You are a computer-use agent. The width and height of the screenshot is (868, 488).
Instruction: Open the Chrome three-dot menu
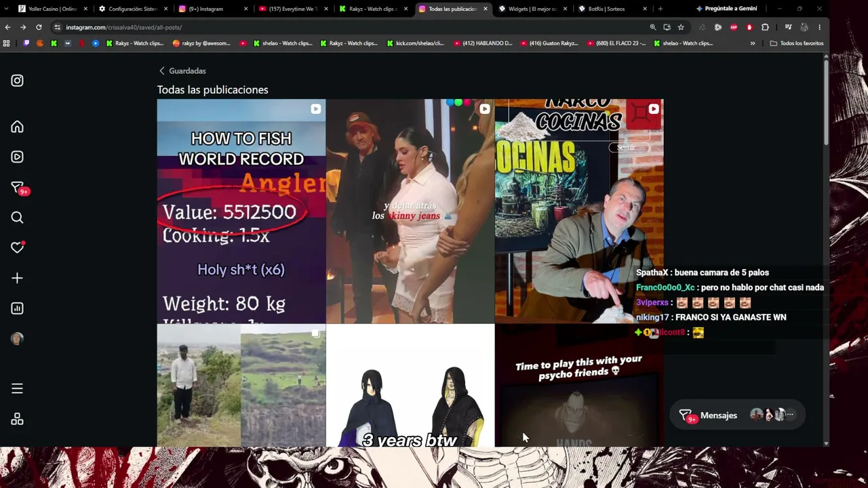tap(820, 27)
